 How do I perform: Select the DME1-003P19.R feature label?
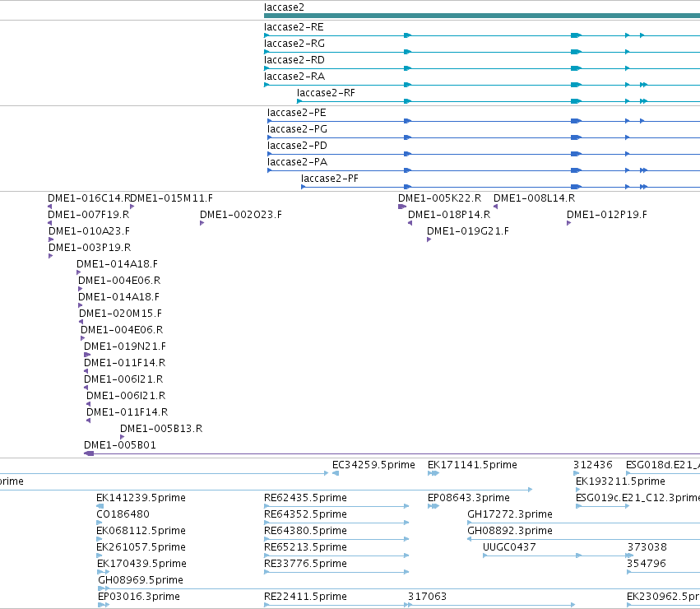(x=90, y=248)
